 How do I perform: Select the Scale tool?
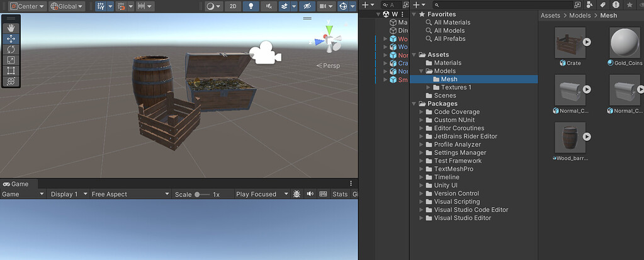(11, 60)
